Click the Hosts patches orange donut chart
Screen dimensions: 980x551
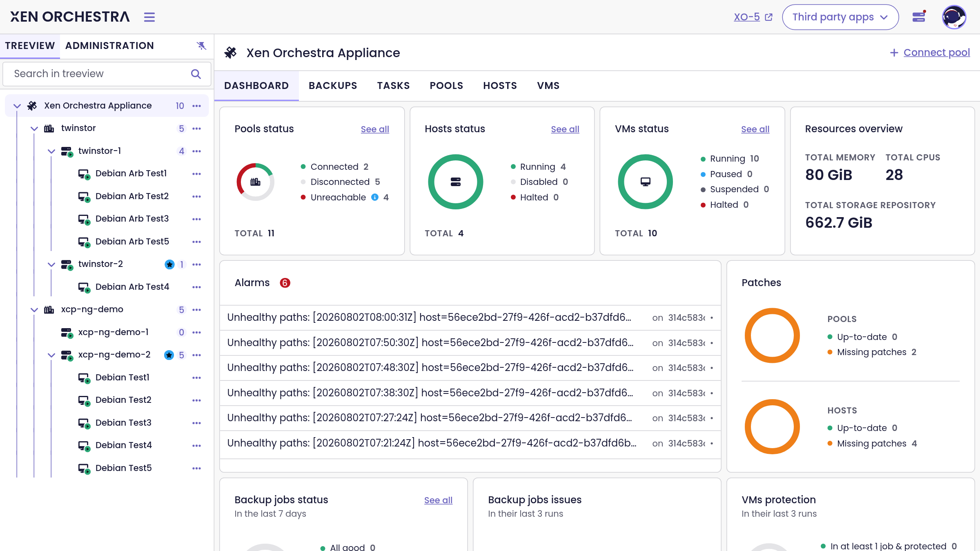(x=772, y=427)
